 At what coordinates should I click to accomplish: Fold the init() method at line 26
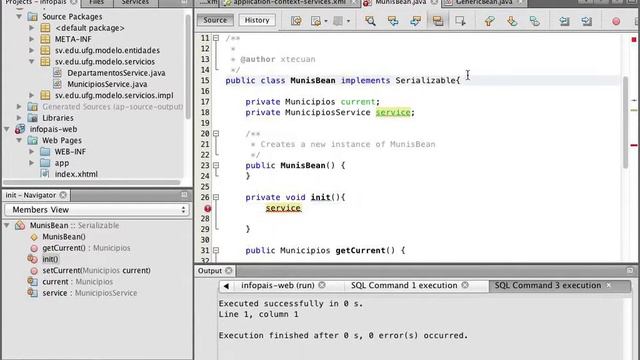coord(216,197)
